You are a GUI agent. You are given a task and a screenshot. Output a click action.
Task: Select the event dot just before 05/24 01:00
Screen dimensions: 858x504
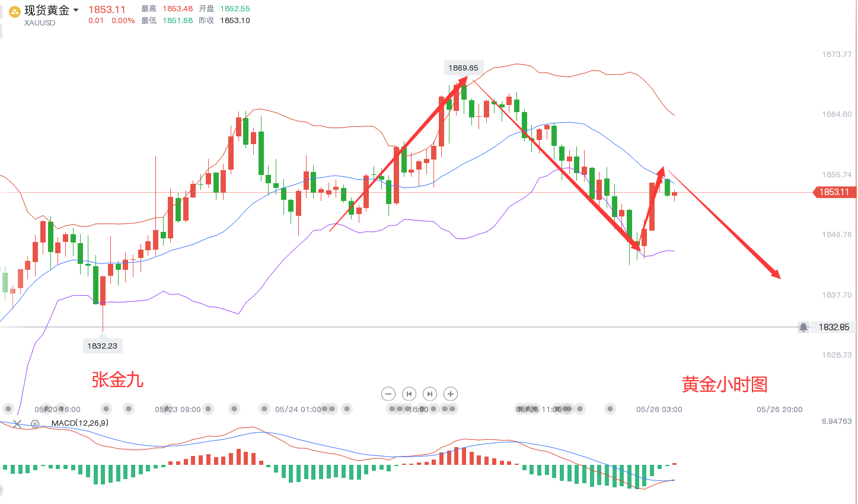tap(264, 409)
